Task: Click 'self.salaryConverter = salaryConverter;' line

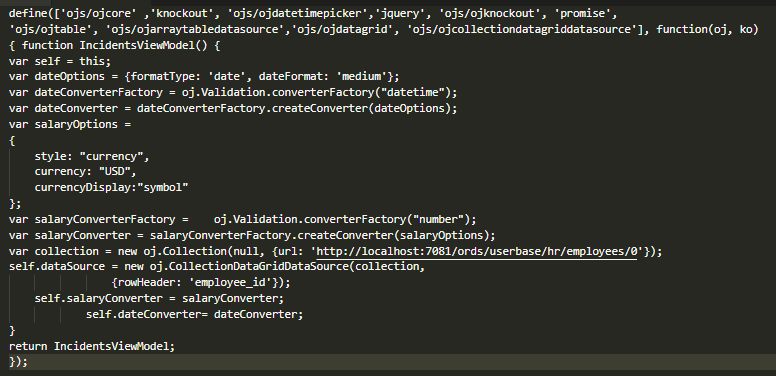Action: click(159, 298)
